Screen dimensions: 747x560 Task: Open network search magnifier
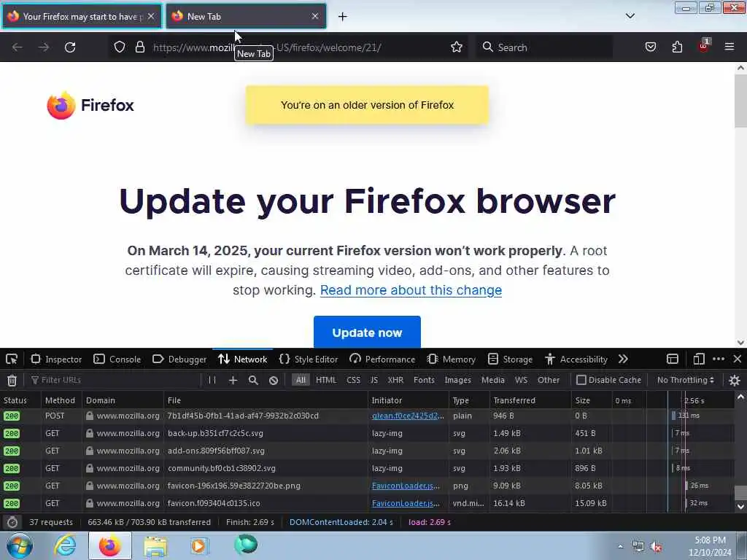[x=253, y=380]
